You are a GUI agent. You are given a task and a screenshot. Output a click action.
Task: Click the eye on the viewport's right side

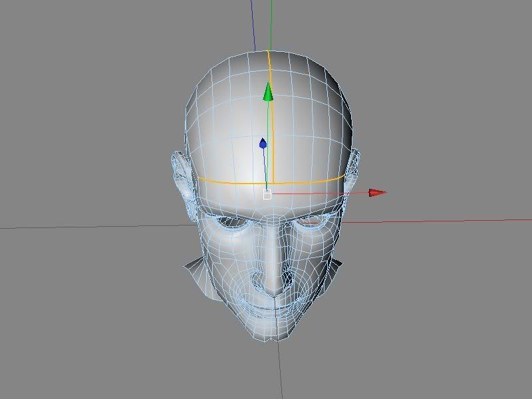(x=311, y=221)
